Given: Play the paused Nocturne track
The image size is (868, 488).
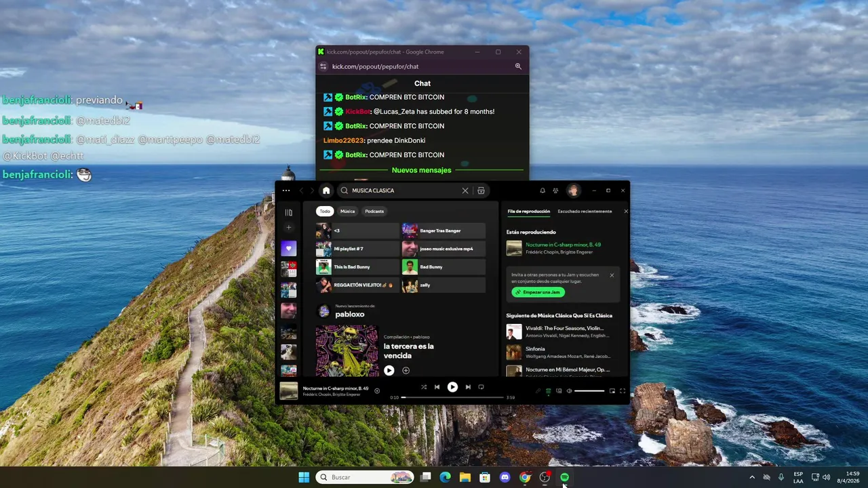Looking at the screenshot, I should 452,387.
